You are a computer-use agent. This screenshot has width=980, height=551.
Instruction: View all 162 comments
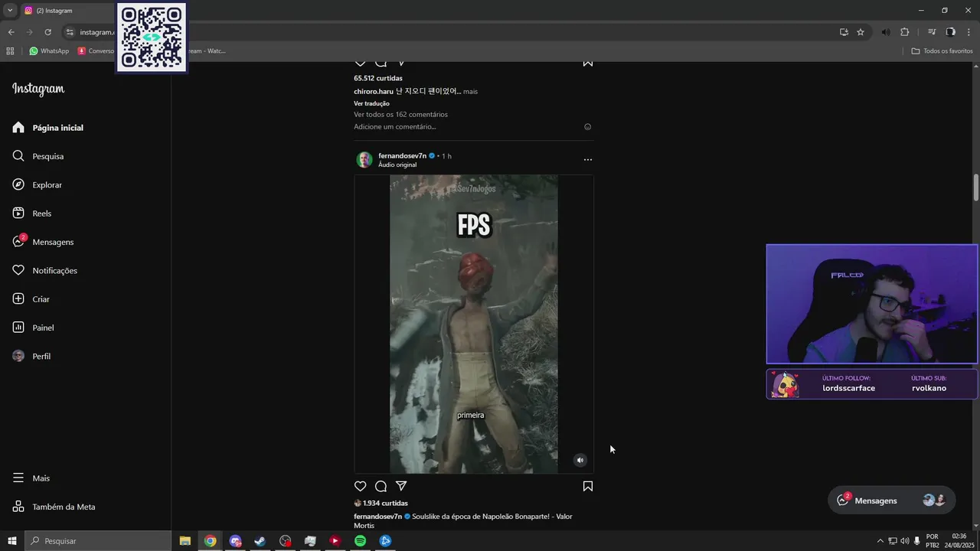400,115
